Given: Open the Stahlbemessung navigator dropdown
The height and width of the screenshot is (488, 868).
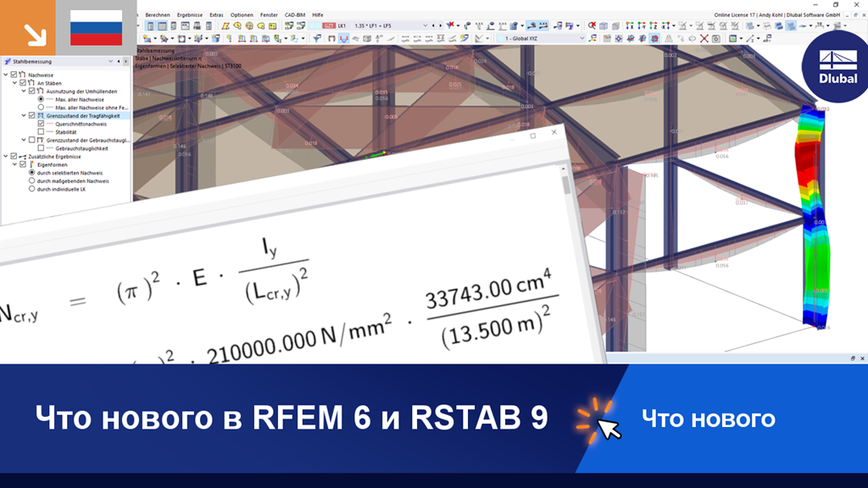Looking at the screenshot, I should tap(110, 61).
